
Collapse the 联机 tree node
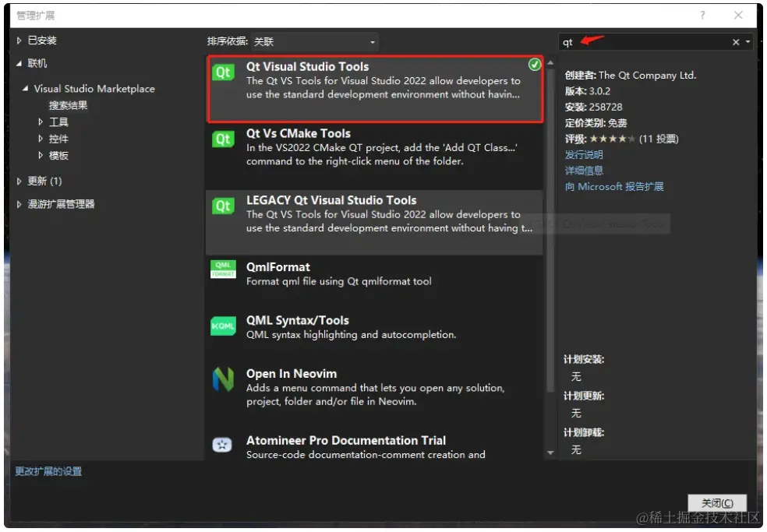pyautogui.click(x=19, y=64)
